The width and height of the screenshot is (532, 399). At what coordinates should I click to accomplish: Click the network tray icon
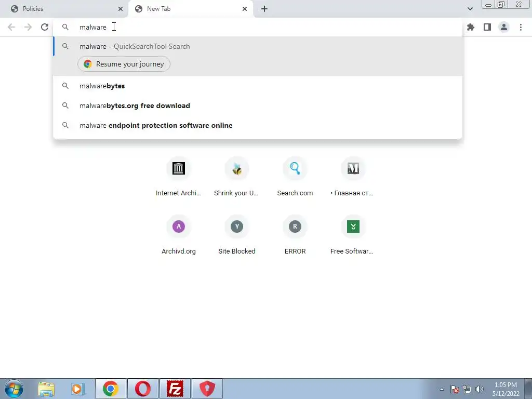pos(467,389)
